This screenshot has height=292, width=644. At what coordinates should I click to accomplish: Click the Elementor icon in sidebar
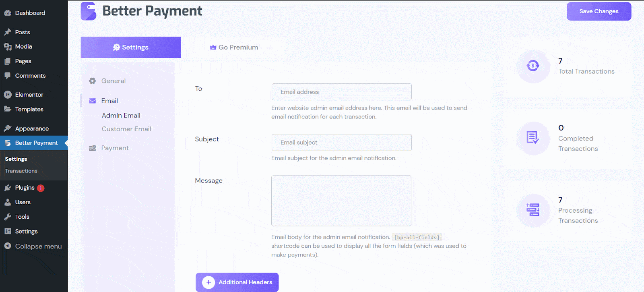(8, 95)
